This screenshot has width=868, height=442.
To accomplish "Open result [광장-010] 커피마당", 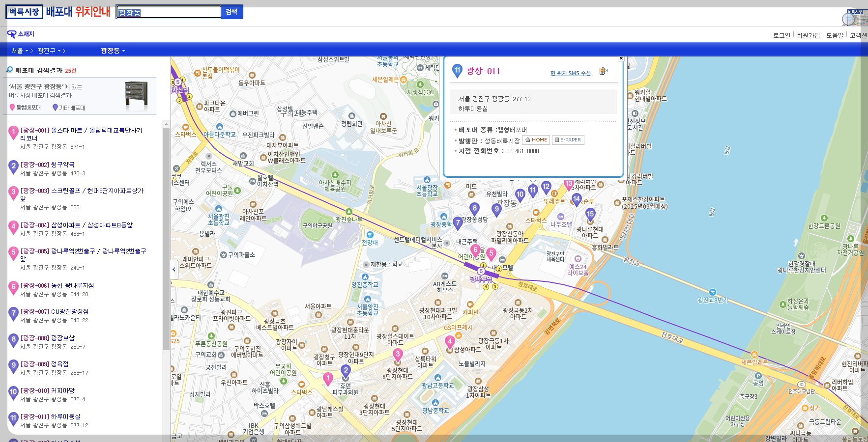I will [48, 390].
